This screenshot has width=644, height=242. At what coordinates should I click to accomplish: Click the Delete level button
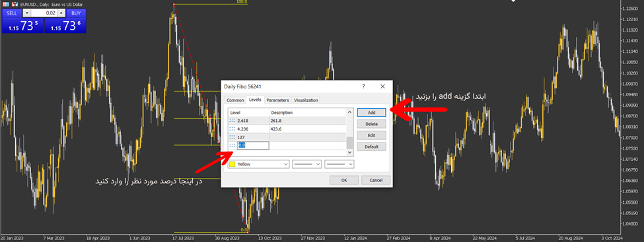(371, 124)
